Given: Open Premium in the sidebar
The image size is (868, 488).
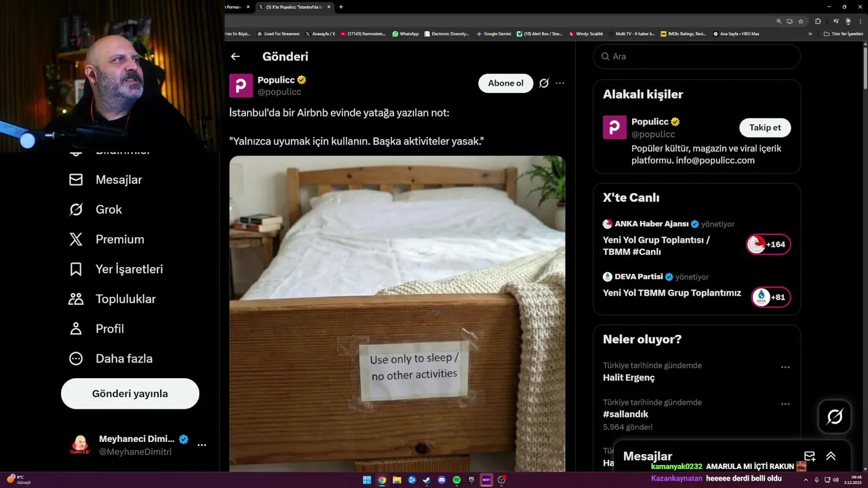Looking at the screenshot, I should [107, 239].
